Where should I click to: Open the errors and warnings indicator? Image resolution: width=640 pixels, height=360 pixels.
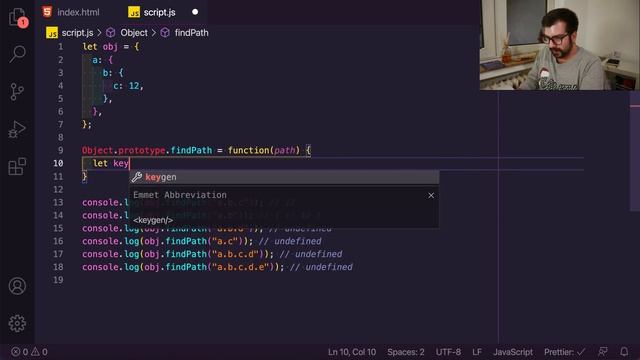29,352
